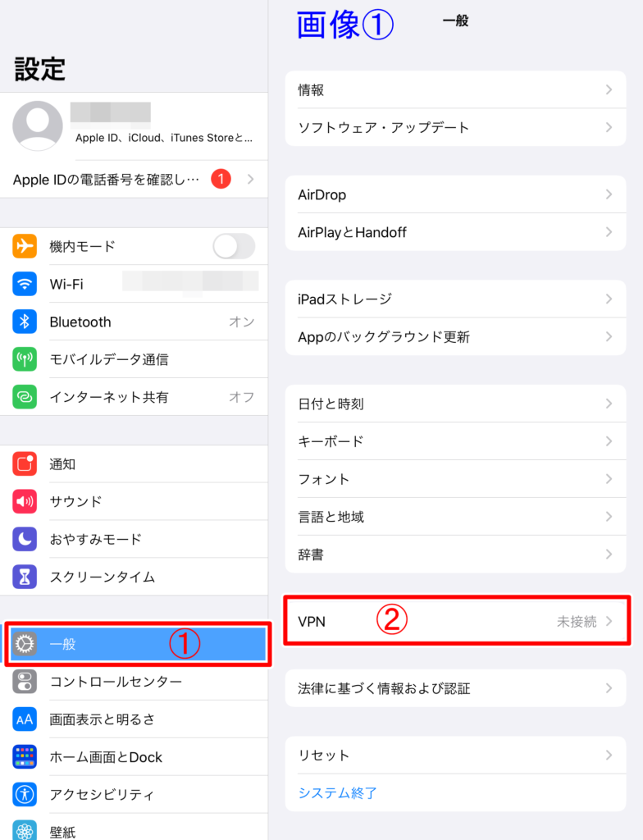Open Wi-Fi settings via blue Wi-Fi icon
643x840 pixels.
click(x=25, y=284)
